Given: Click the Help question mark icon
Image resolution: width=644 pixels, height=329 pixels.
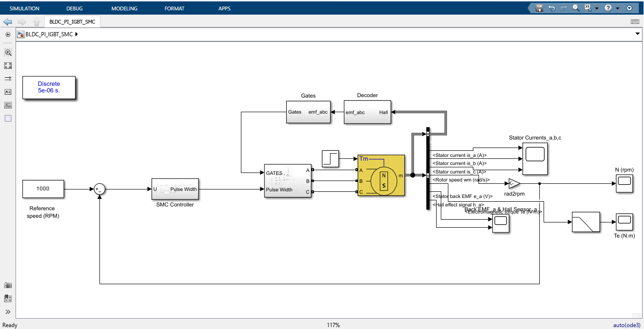Looking at the screenshot, I should (x=608, y=8).
